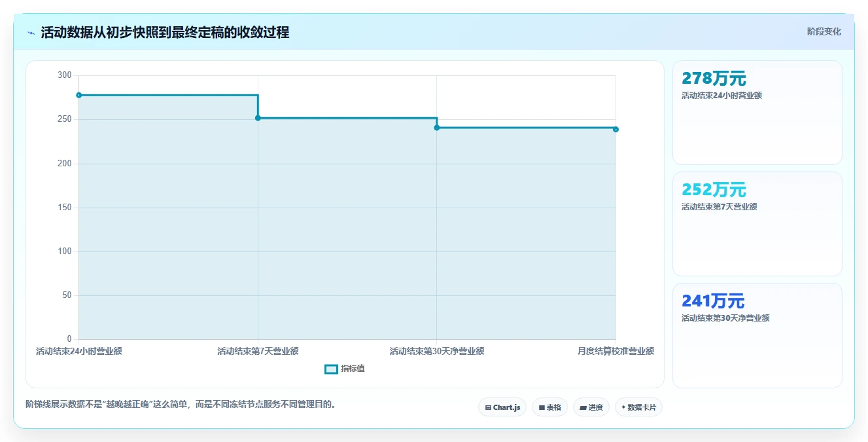Click the y-axis value 300

click(65, 75)
